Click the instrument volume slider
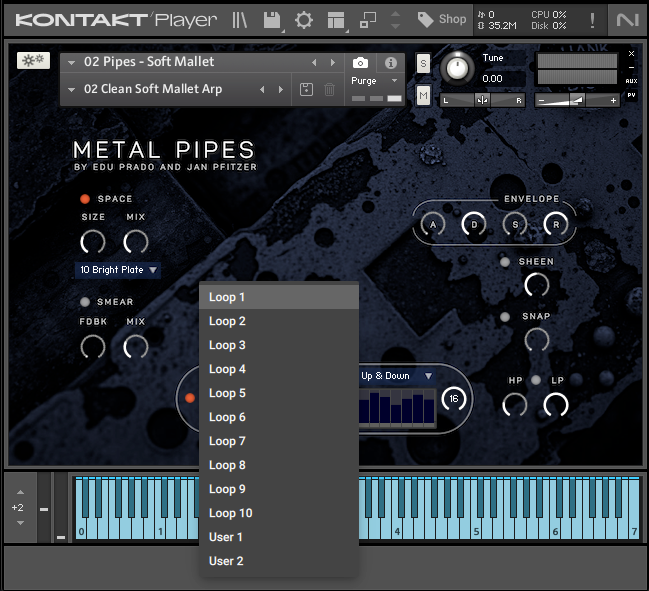 [577, 100]
